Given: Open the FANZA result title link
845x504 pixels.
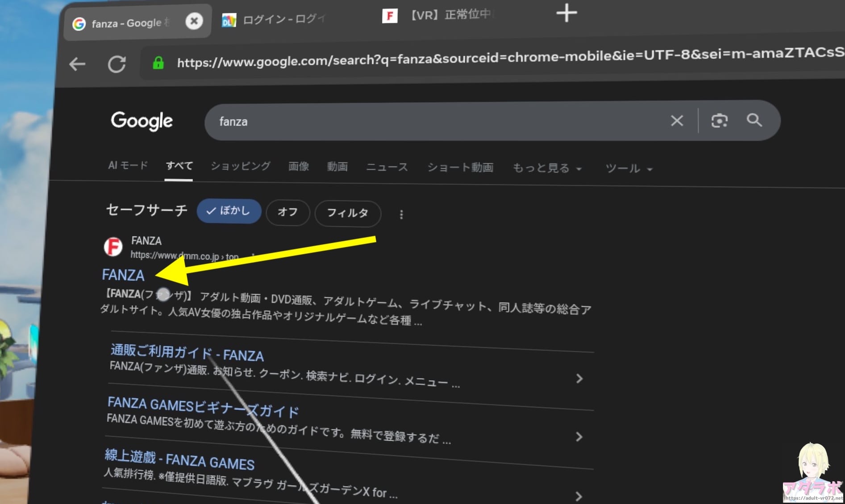Looking at the screenshot, I should pos(123,275).
